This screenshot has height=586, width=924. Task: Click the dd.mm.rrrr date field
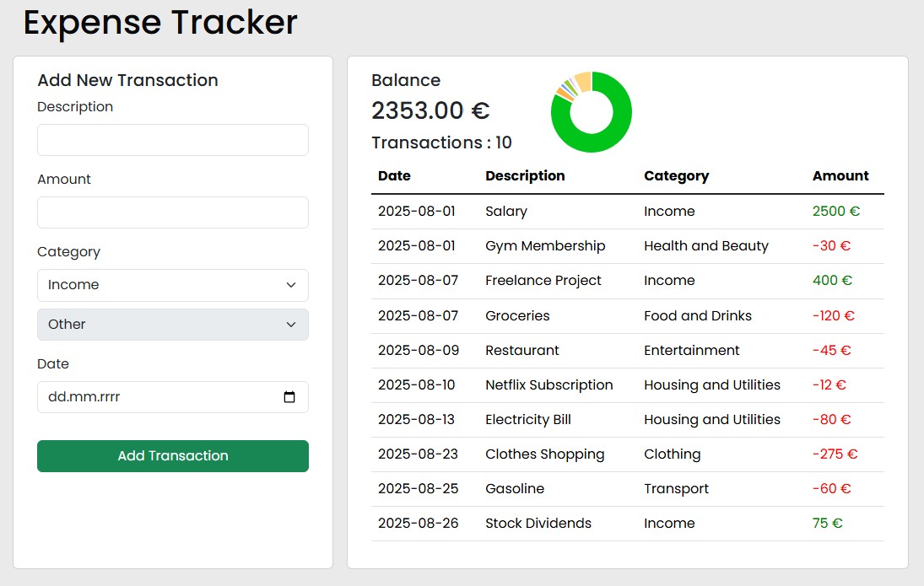click(173, 397)
